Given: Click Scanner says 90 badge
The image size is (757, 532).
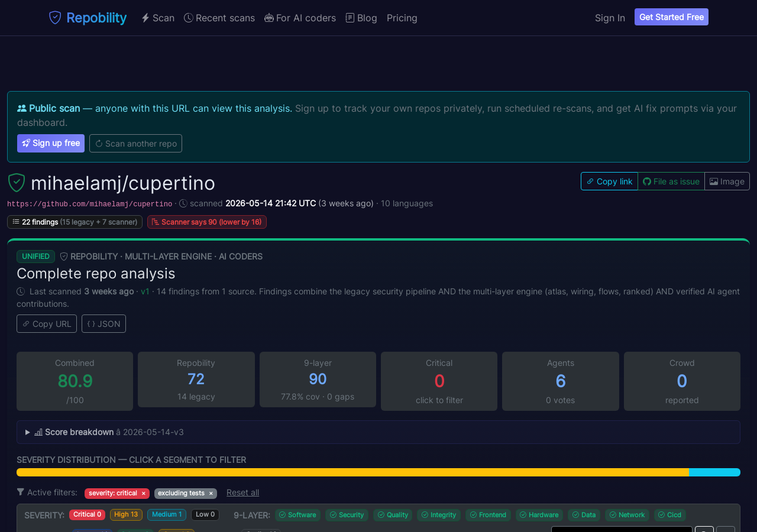Looking at the screenshot, I should point(207,222).
